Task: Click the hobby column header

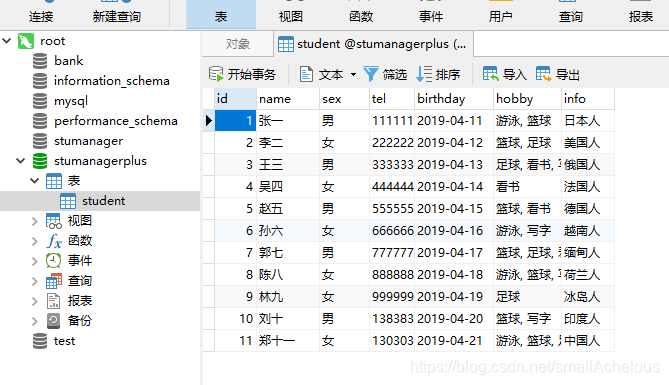Action: pos(528,99)
